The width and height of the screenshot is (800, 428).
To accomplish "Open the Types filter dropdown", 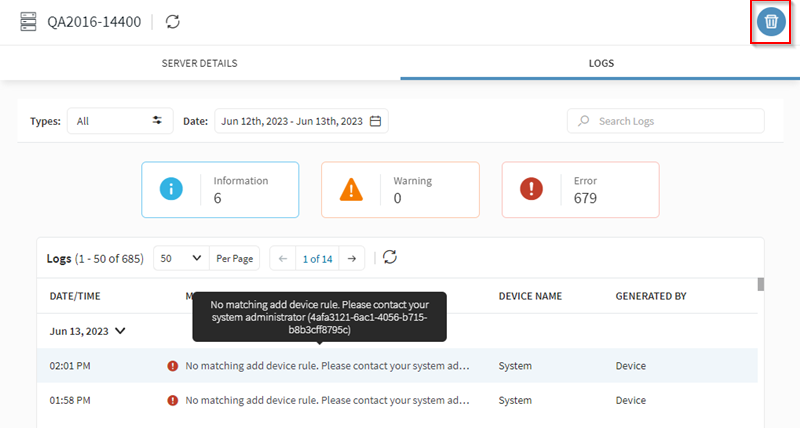I will coord(120,121).
